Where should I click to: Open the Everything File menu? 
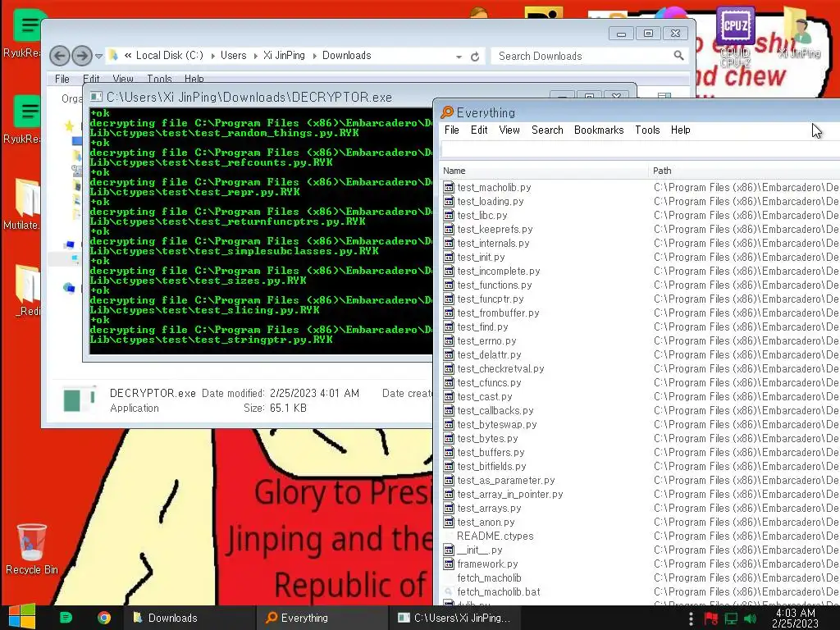pyautogui.click(x=452, y=130)
